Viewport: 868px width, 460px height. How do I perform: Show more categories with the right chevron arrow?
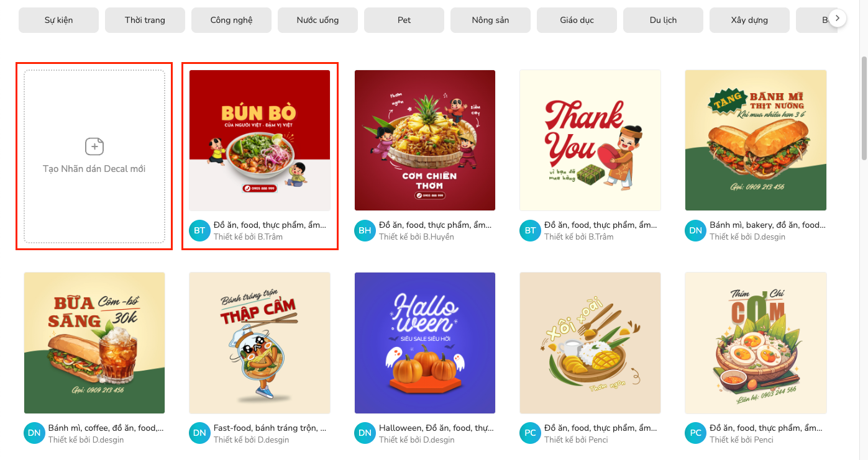point(838,19)
